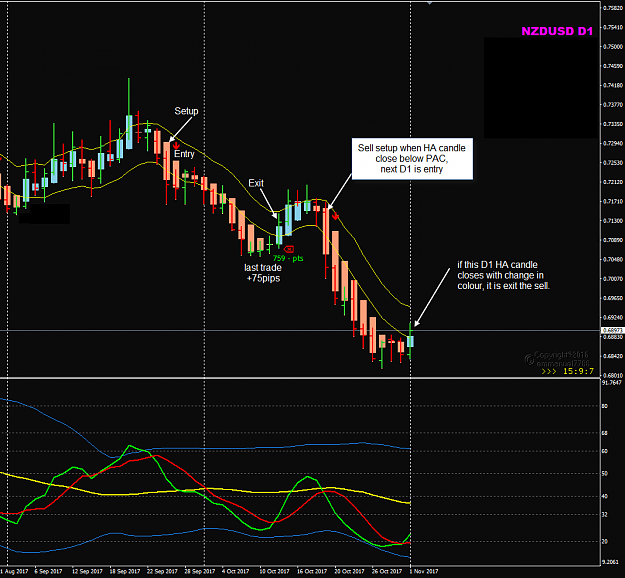Select the 'Exit' text label
625x578 pixels.
256,183
